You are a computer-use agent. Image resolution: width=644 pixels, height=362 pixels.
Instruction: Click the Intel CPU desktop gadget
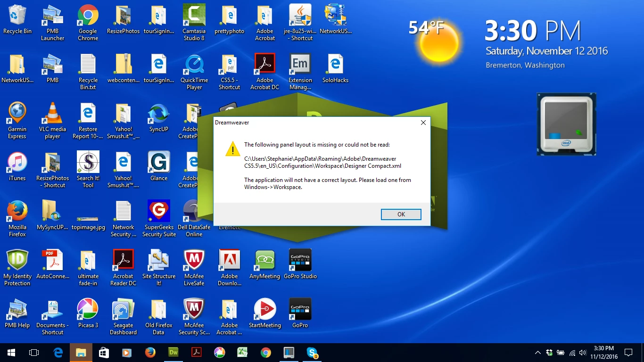coord(566,124)
